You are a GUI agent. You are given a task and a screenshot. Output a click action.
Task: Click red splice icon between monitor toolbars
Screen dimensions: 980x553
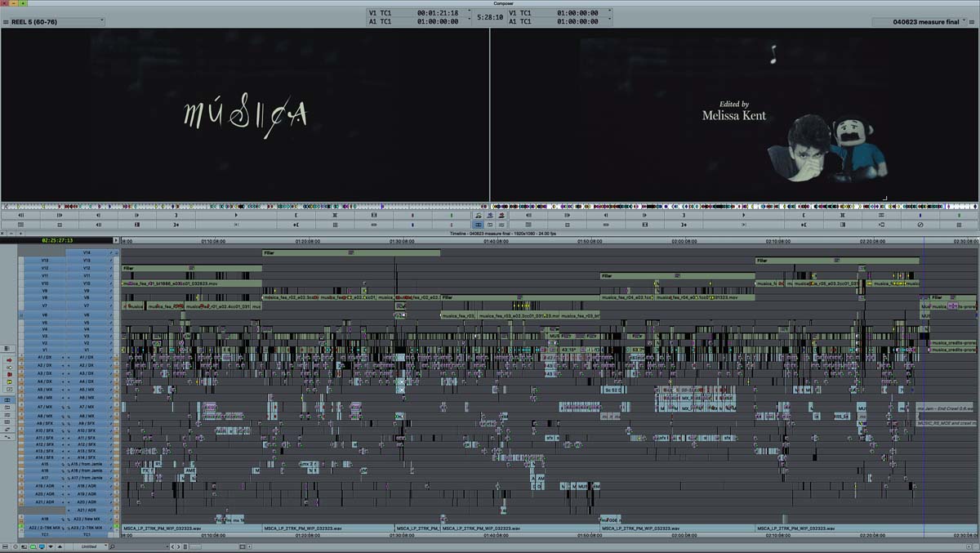click(501, 214)
